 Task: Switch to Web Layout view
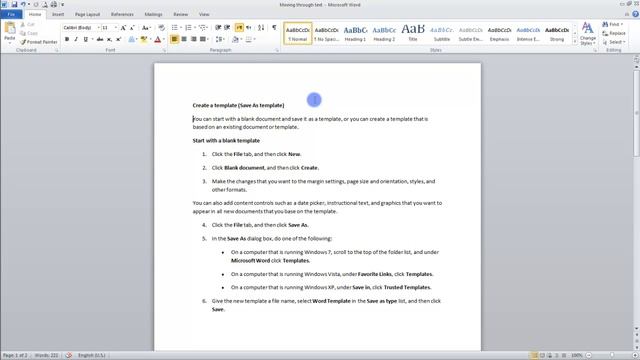549,356
